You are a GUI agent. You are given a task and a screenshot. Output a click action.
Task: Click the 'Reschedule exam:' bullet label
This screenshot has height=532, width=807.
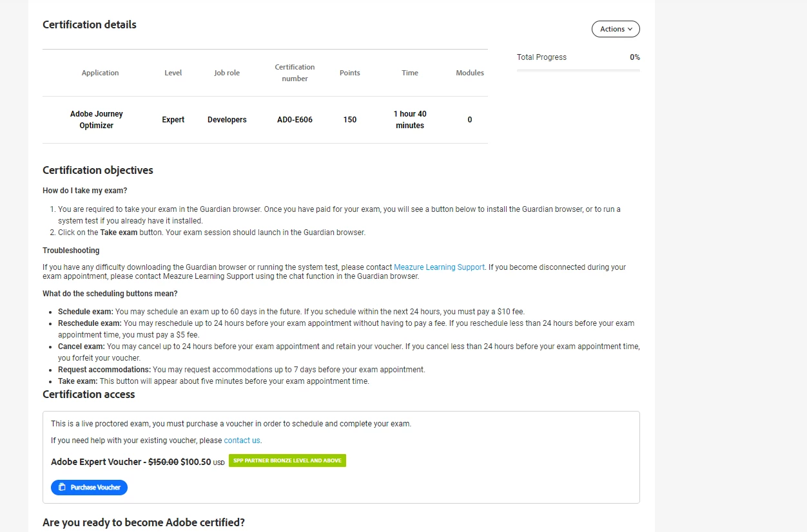click(90, 323)
